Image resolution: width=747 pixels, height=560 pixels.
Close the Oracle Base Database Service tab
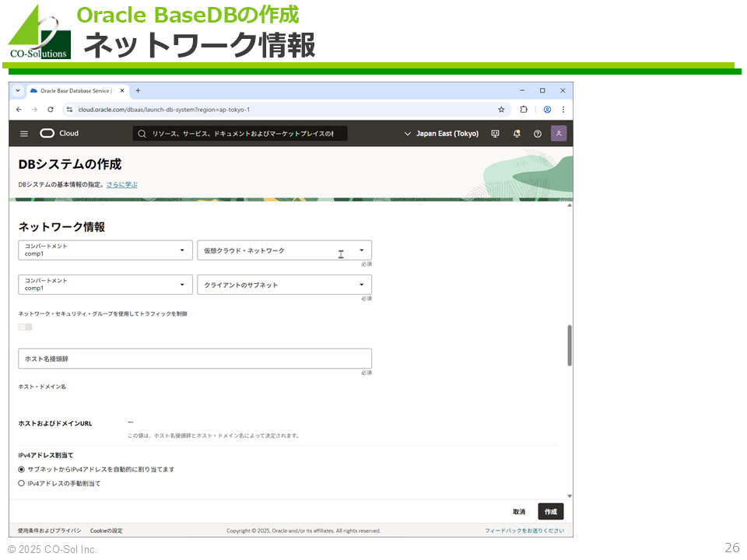tap(122, 90)
